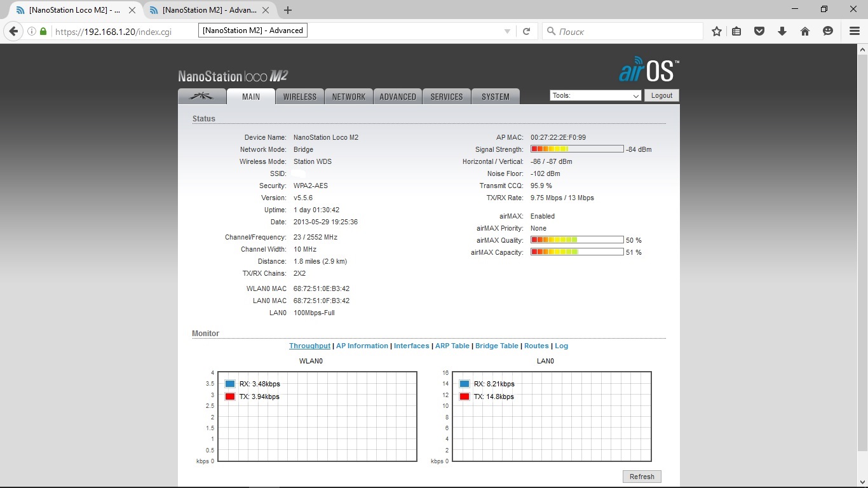Expand the Tools dropdown list
The height and width of the screenshot is (488, 868).
click(595, 95)
